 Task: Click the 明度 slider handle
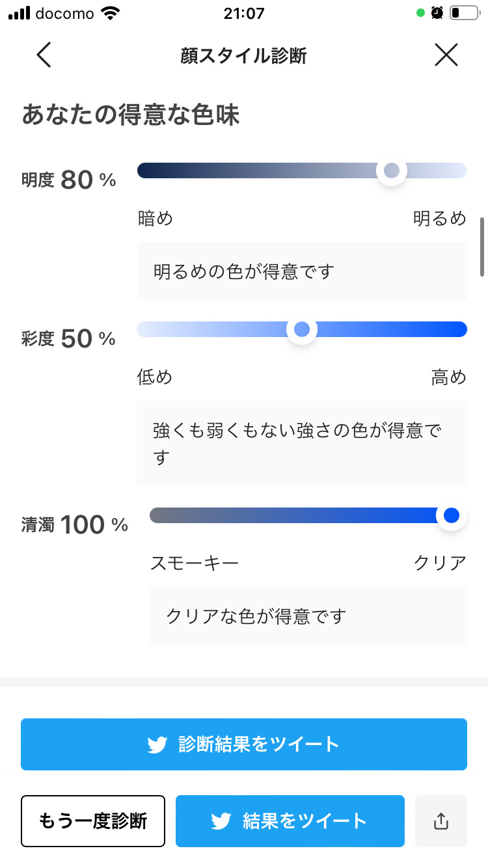392,171
